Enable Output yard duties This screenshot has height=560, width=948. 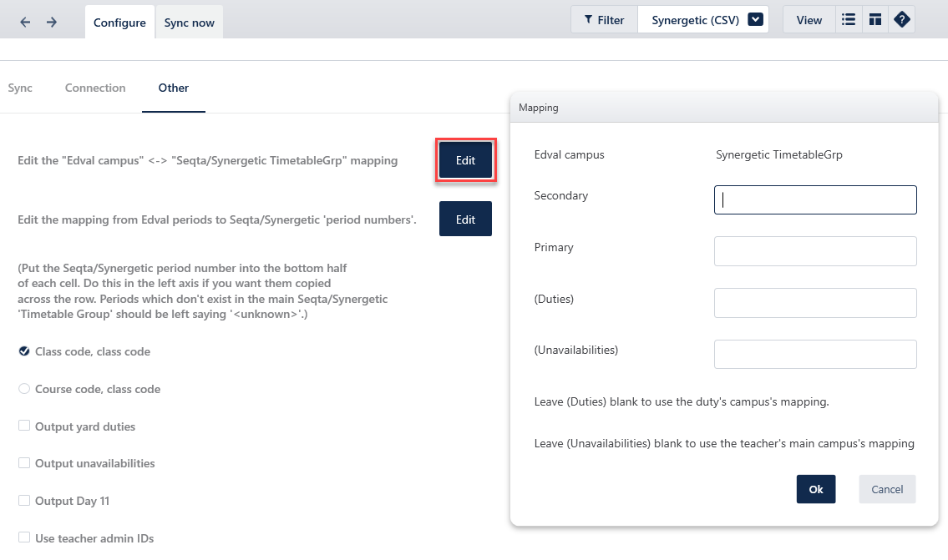click(24, 426)
